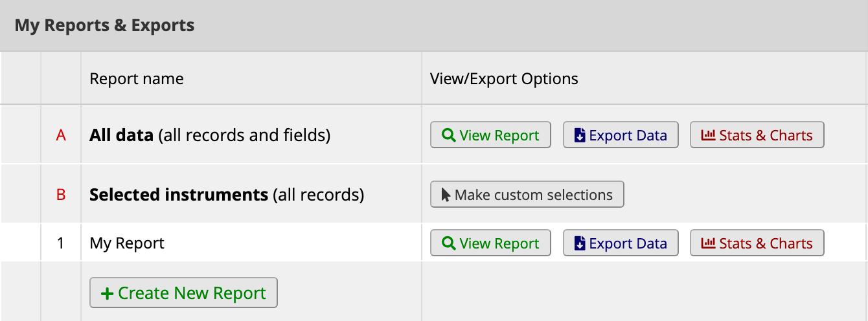Click the blank cell left of report number 1
The height and width of the screenshot is (321, 868).
pyautogui.click(x=21, y=243)
